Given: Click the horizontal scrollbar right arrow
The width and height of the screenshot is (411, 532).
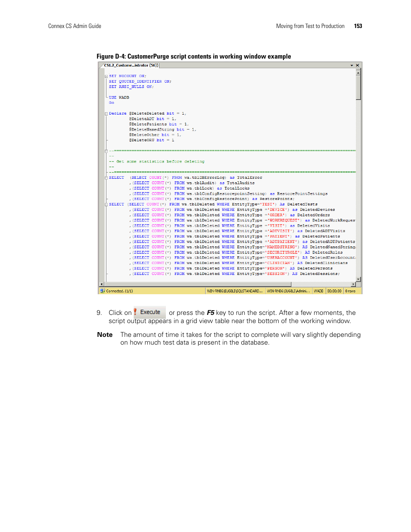Looking at the screenshot, I should (353, 284).
